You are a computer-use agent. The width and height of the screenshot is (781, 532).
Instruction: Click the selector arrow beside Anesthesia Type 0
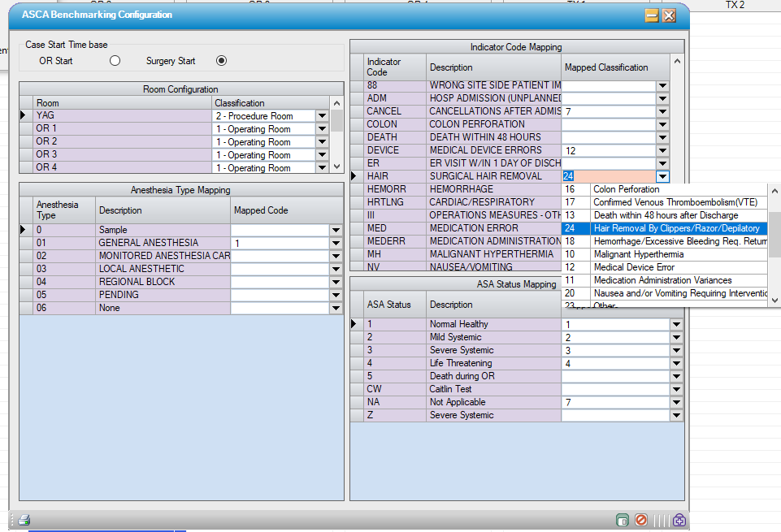24,229
